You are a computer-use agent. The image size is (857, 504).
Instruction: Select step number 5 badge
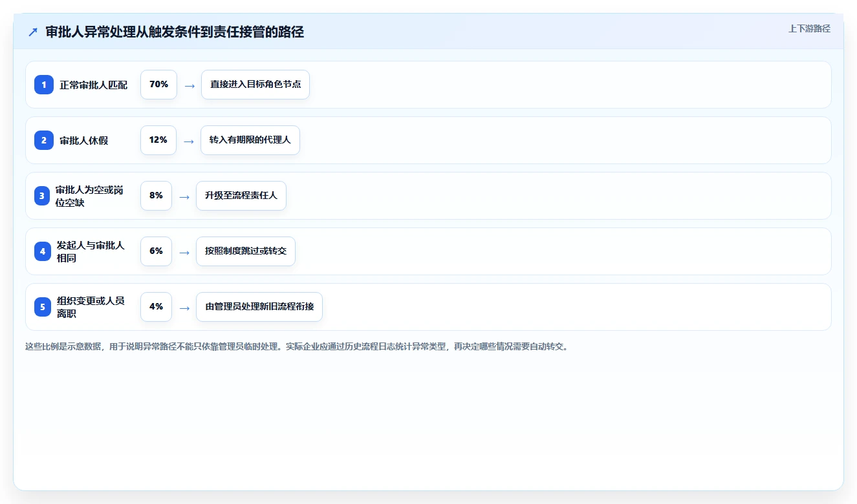[x=43, y=307]
